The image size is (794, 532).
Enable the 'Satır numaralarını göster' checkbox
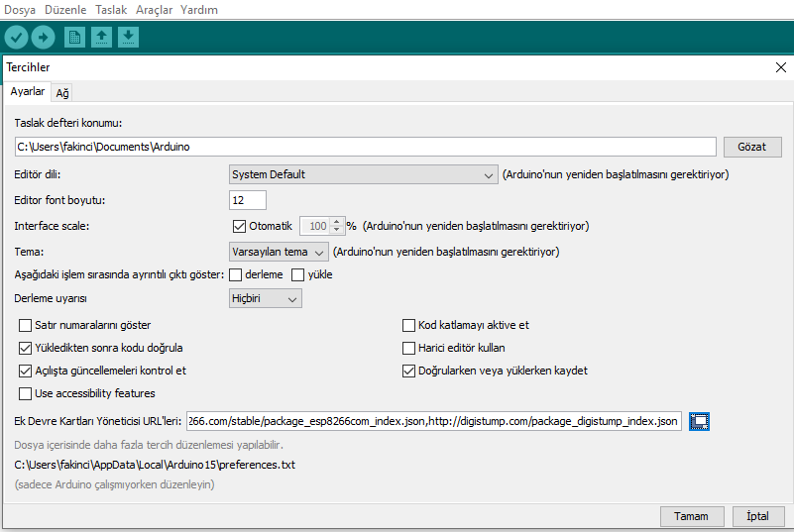click(26, 325)
